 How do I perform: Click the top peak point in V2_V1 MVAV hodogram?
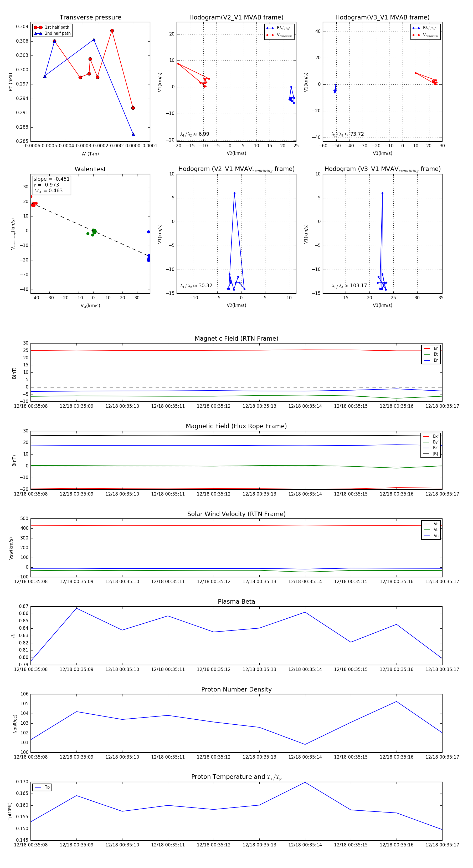tap(234, 193)
